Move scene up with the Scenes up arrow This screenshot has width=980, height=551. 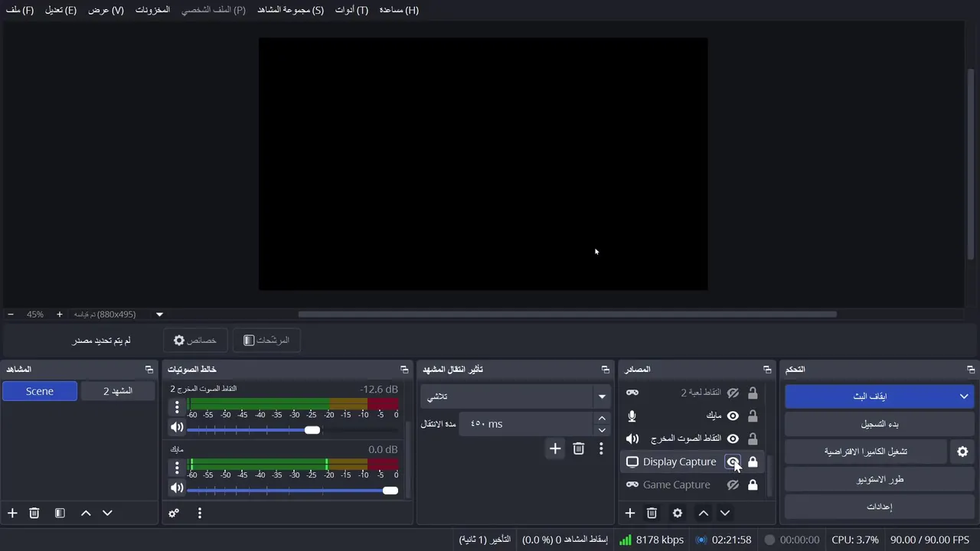[x=86, y=513]
